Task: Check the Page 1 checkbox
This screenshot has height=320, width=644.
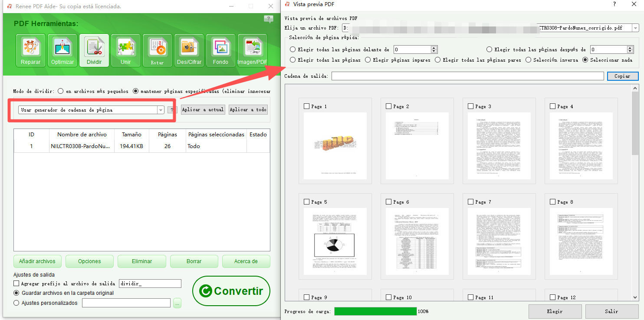Action: (x=307, y=106)
